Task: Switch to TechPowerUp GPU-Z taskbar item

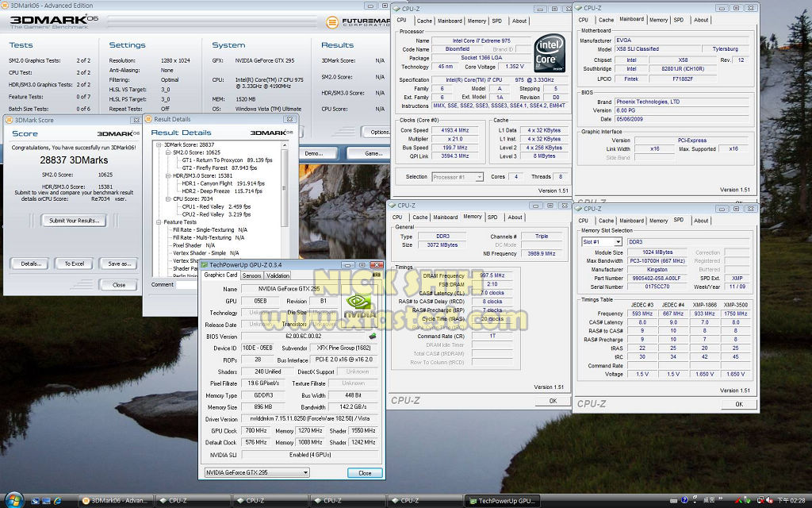Action: click(x=501, y=501)
